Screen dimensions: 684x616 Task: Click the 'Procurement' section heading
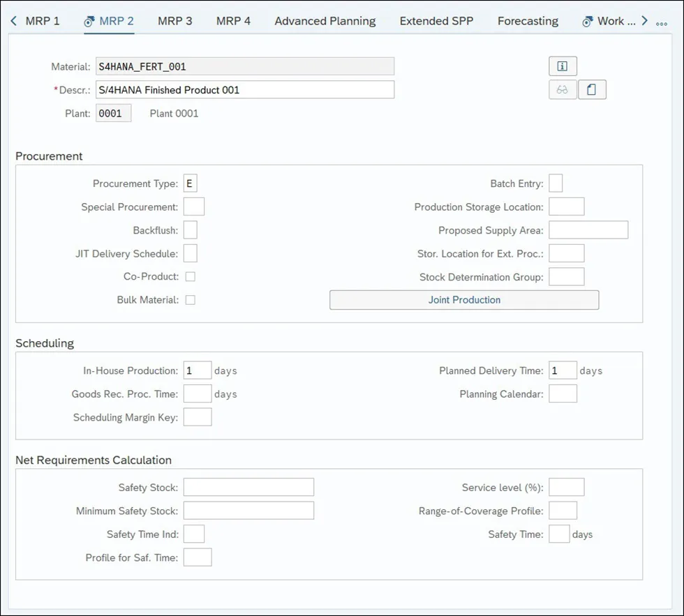point(49,156)
